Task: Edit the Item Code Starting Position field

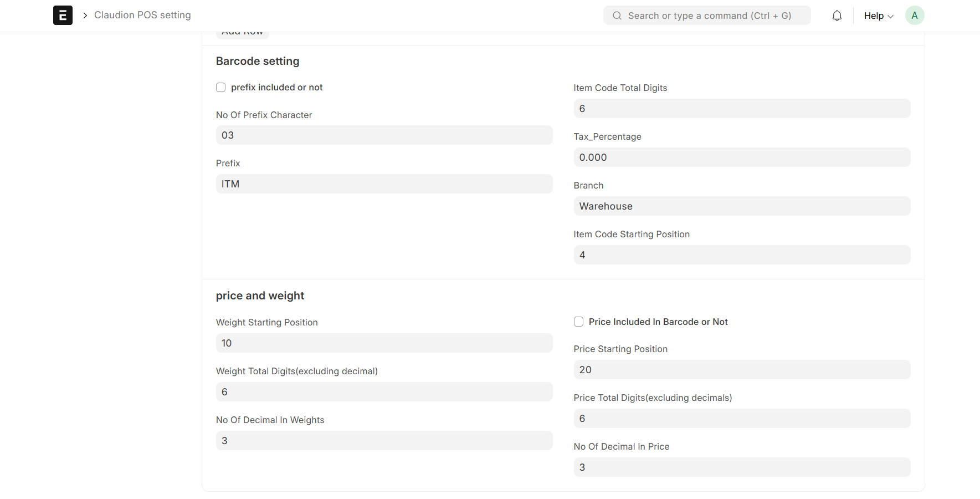Action: 741,255
